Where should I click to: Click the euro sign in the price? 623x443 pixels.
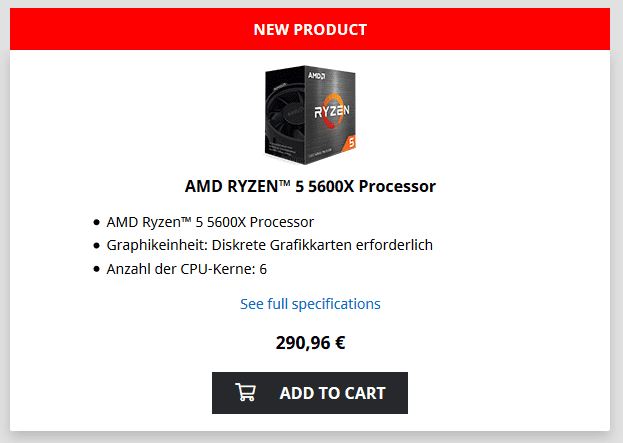tap(339, 343)
